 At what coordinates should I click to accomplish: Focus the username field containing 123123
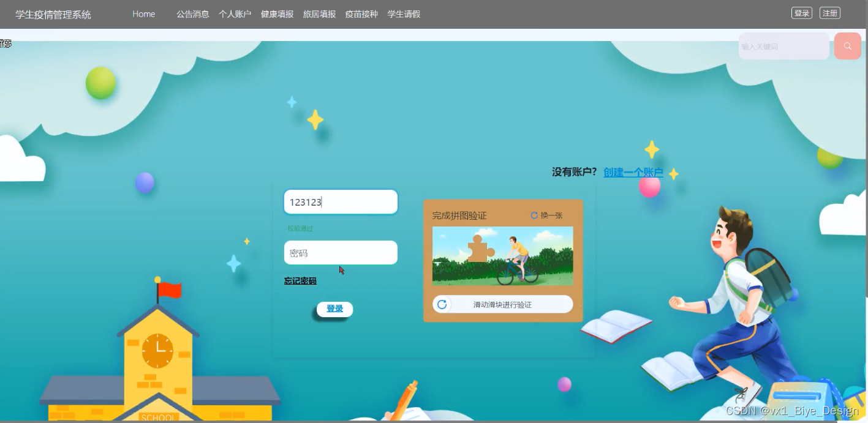(x=341, y=202)
